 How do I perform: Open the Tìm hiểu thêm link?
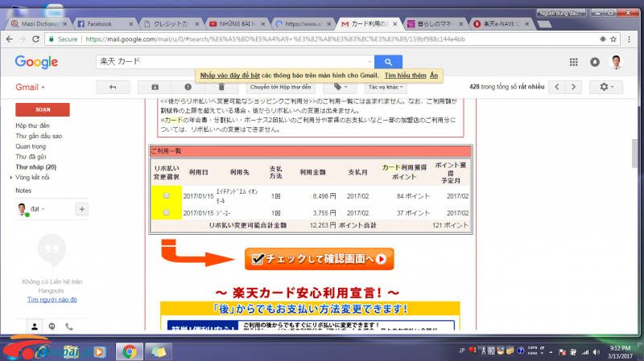[406, 76]
